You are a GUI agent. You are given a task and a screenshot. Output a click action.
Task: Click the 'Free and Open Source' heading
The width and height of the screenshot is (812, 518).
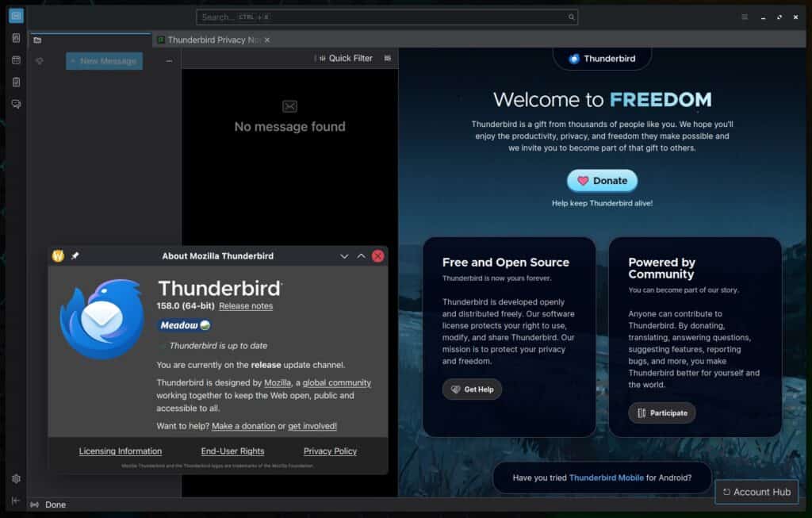(505, 263)
